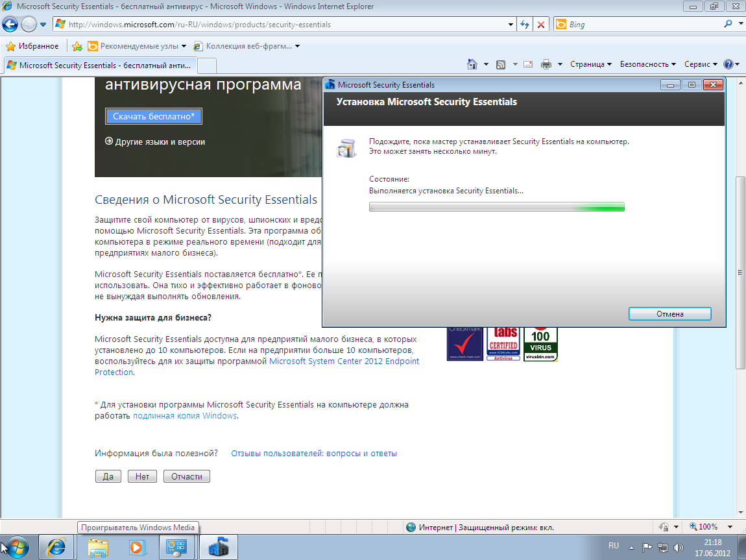Select the Microsoft Security Essentials browser tab
Screen dimensions: 746x560
tap(100, 65)
